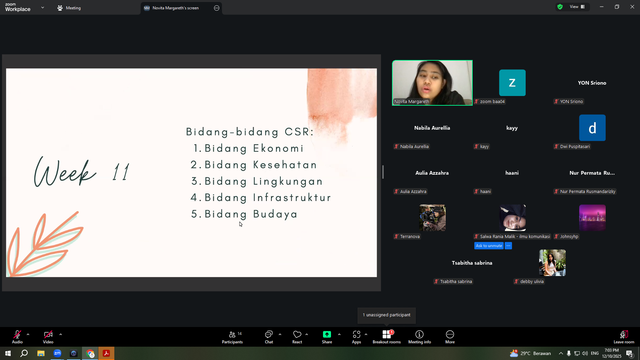Expand chat options arrow beside Chat
The width and height of the screenshot is (640, 360).
tap(280, 334)
